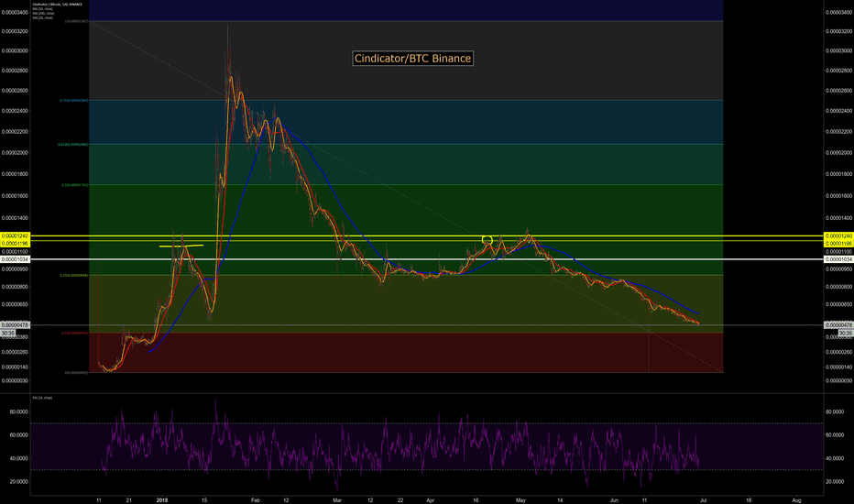The image size is (854, 504).
Task: Click the 0.5 Fibonacci level label
Action: (x=74, y=185)
